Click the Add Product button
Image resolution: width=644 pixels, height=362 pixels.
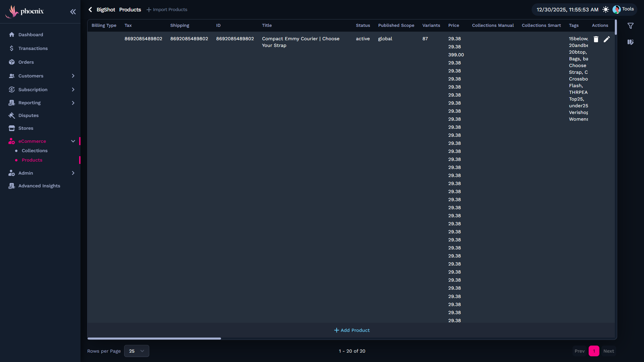[x=352, y=330]
